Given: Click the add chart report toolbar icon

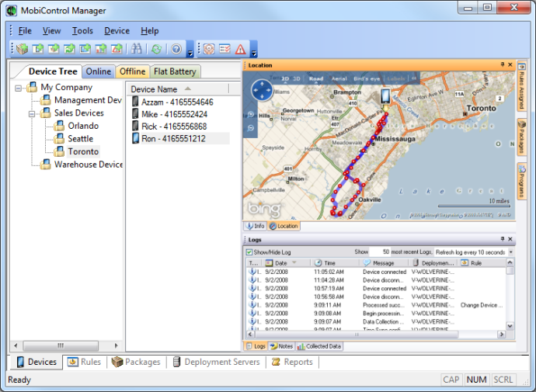Looking at the screenshot, I should (x=101, y=49).
